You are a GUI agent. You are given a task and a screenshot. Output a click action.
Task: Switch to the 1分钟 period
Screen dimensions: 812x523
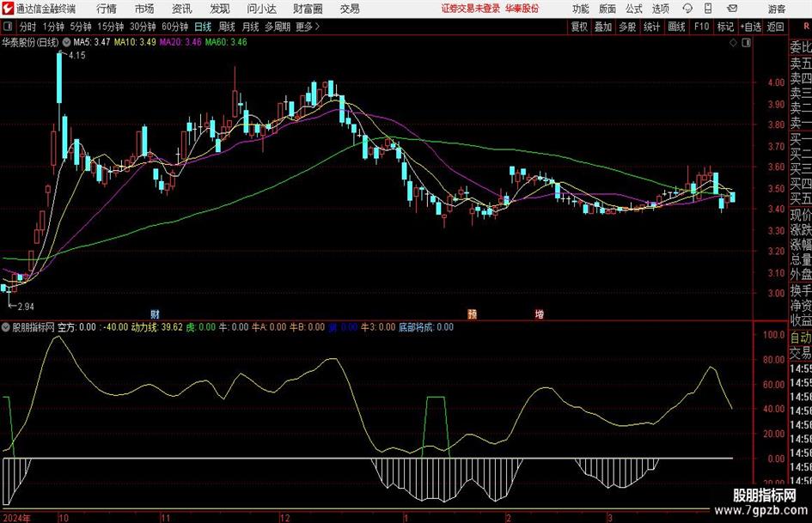[x=53, y=27]
